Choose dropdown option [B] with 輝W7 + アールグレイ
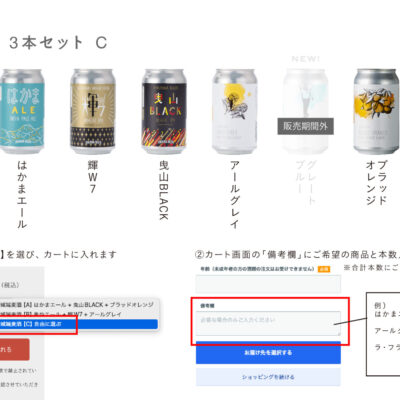The height and width of the screenshot is (400, 400). (79, 314)
